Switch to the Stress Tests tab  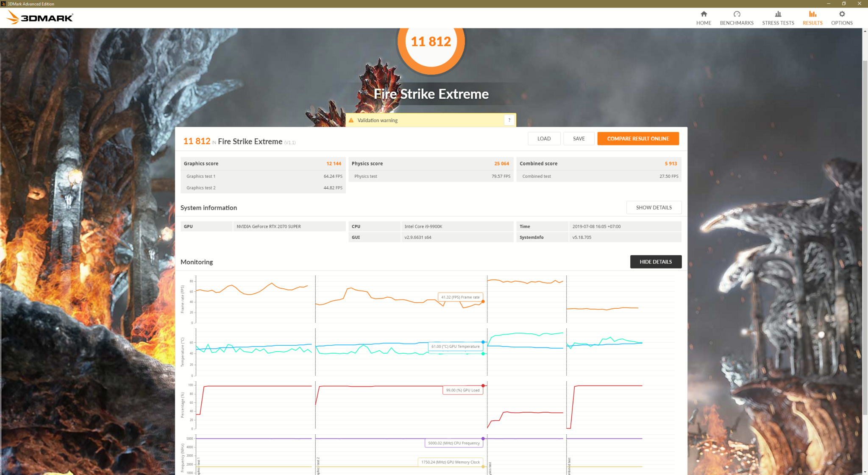pyautogui.click(x=778, y=18)
